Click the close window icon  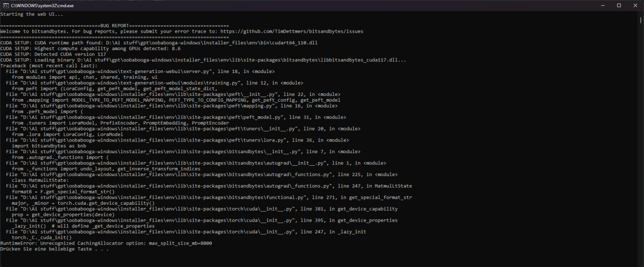[635, 5]
